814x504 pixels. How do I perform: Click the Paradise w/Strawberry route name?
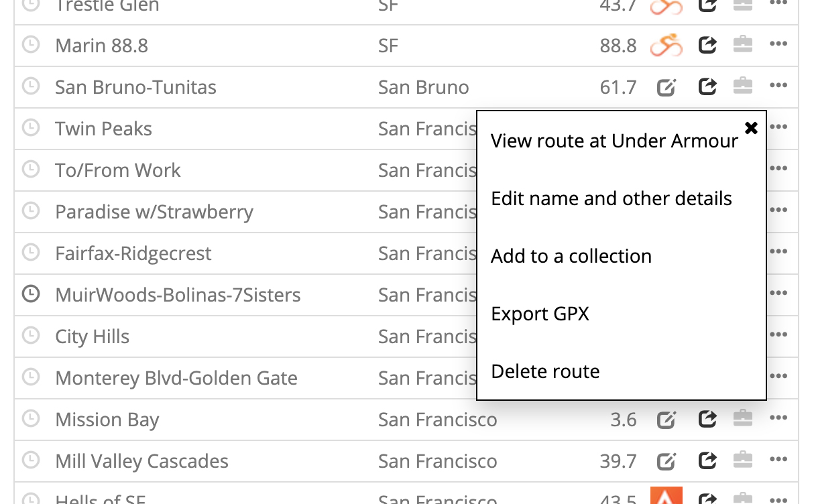click(x=154, y=212)
